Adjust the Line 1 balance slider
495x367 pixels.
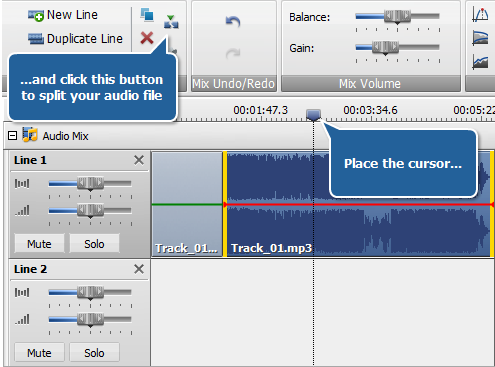point(90,183)
